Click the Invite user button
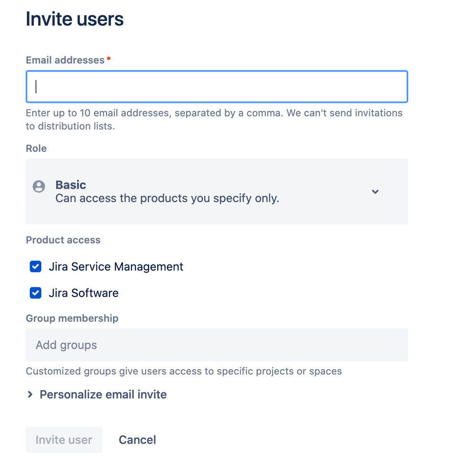Image resolution: width=471 pixels, height=476 pixels. pos(64,440)
